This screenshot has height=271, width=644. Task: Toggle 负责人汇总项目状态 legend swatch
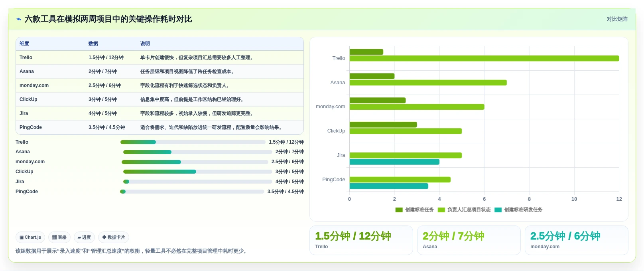(441, 210)
